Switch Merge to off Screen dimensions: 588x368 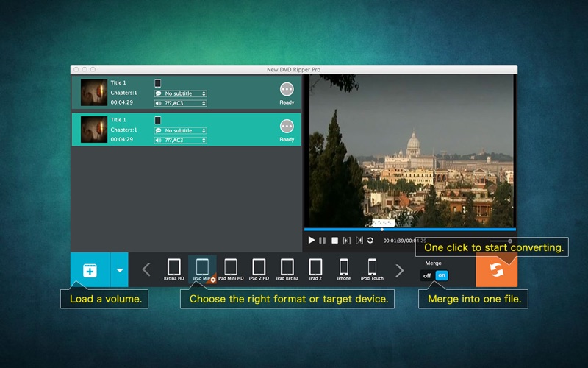(427, 275)
